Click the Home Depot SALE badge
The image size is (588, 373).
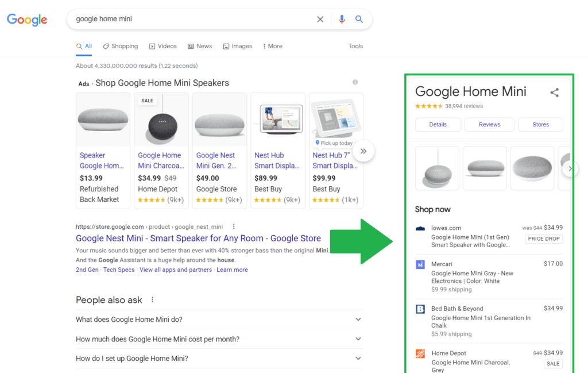[x=553, y=364]
